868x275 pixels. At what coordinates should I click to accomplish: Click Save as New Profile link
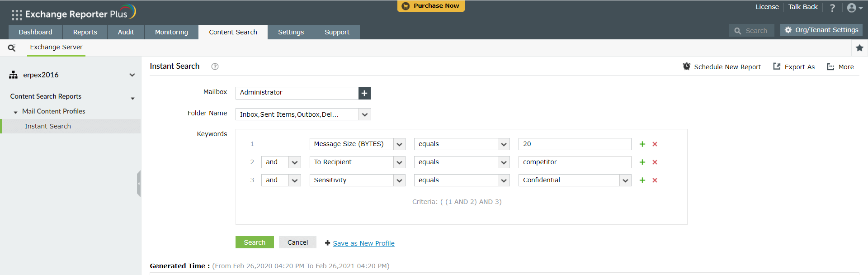(363, 243)
